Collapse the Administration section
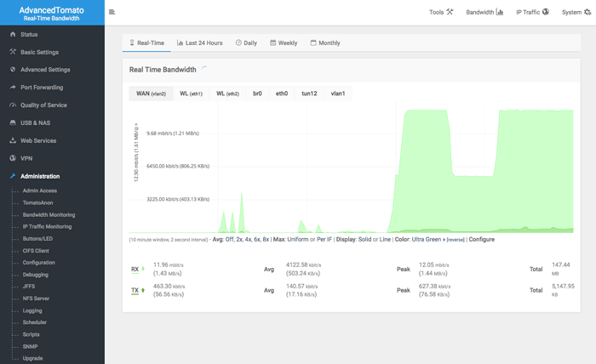 [40, 176]
